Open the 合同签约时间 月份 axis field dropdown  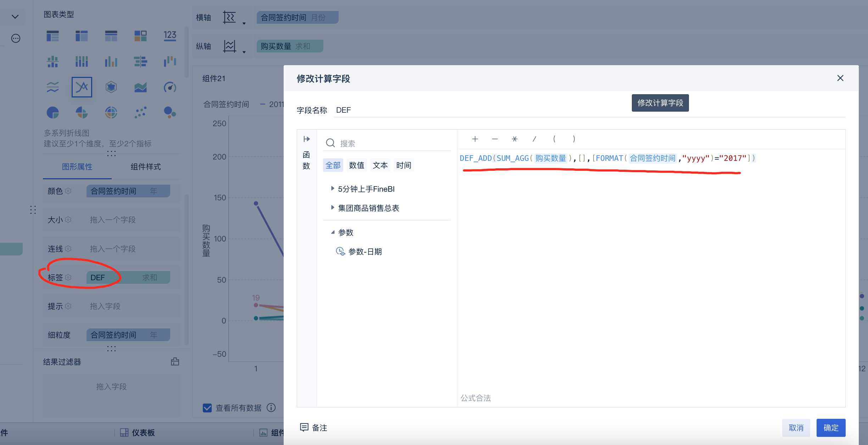pyautogui.click(x=297, y=17)
